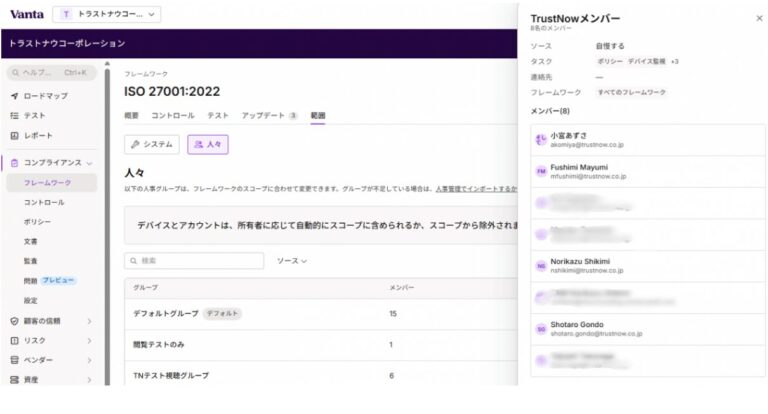
Task: Select コントロール in the sidebar
Action: pyautogui.click(x=44, y=202)
